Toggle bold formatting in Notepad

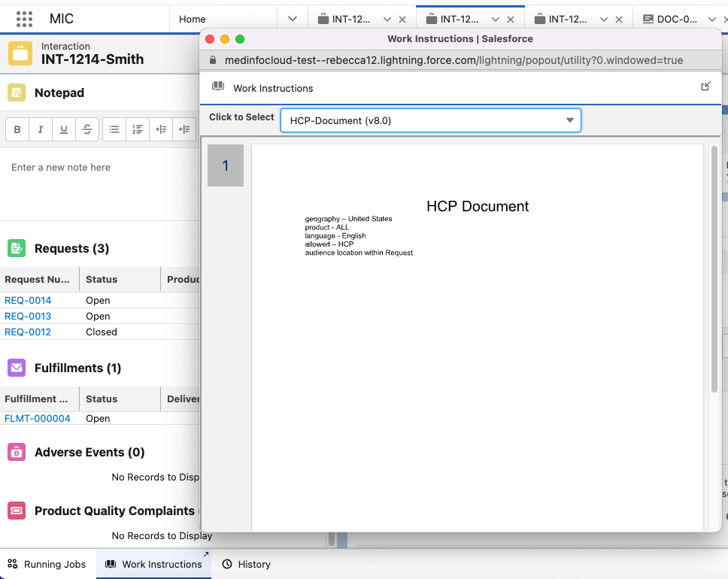click(17, 129)
